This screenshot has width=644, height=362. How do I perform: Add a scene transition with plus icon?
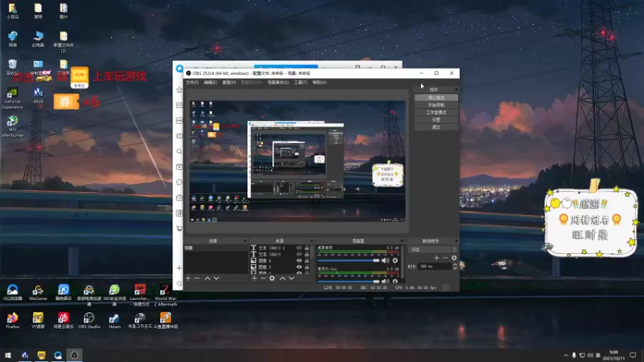(x=436, y=257)
